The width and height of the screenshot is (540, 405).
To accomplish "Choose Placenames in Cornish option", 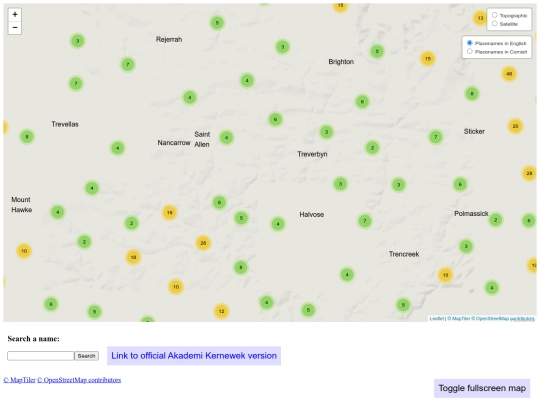I will 470,51.
